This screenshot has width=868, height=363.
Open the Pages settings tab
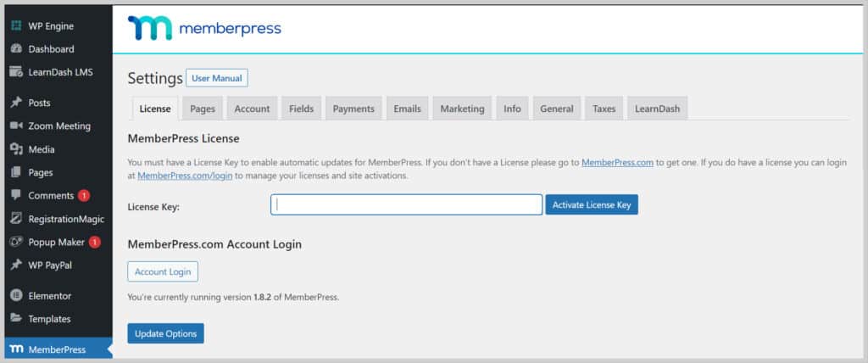tap(203, 109)
